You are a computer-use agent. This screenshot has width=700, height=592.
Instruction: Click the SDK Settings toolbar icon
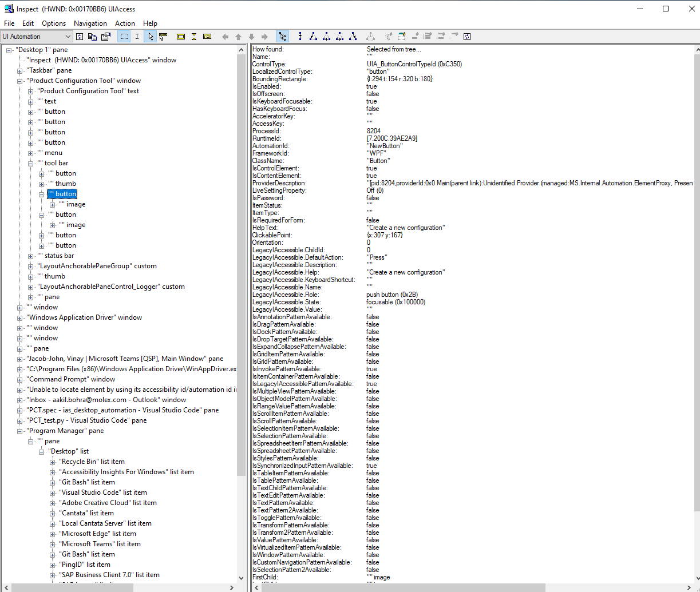click(x=105, y=36)
